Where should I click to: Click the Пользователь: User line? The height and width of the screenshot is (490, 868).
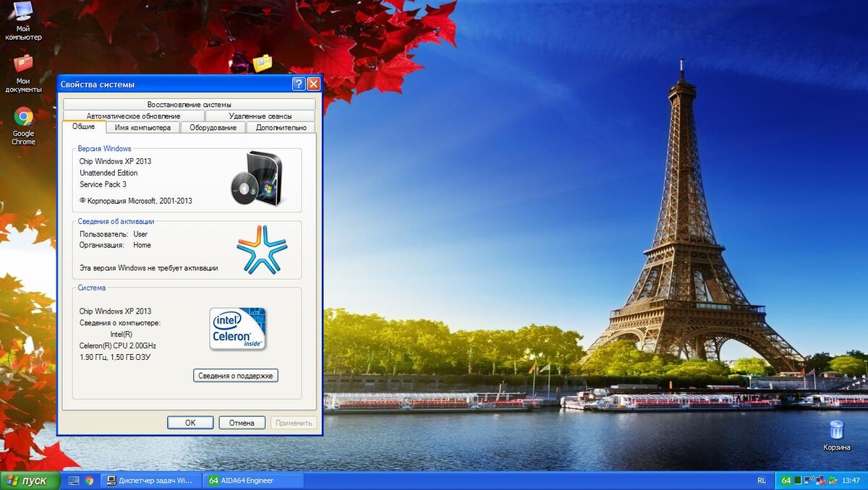point(114,234)
